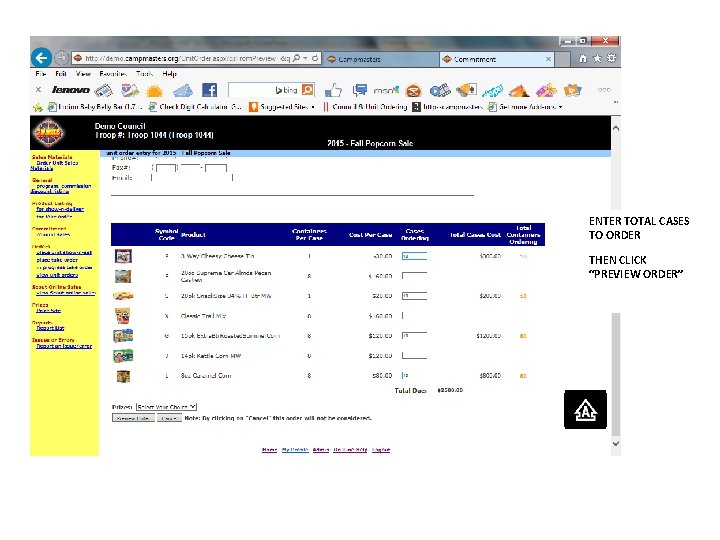The width and height of the screenshot is (720, 540).
Task: Click the orange Bing search button
Action: pos(308,90)
